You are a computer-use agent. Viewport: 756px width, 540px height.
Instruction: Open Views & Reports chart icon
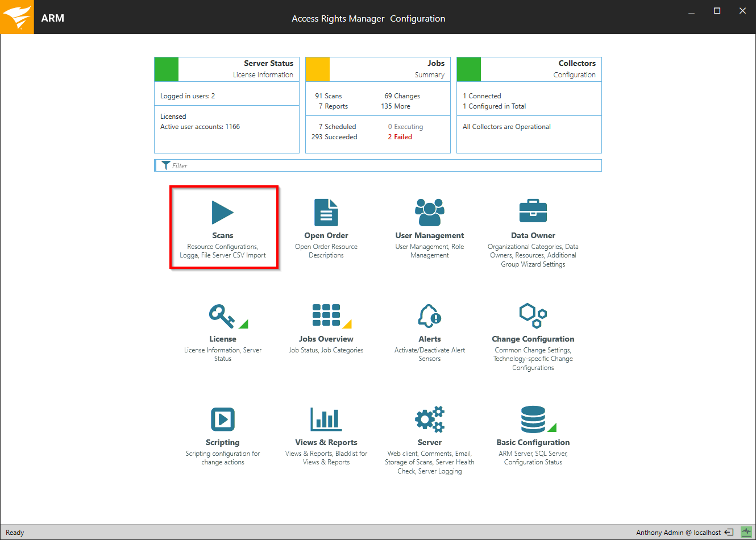326,419
